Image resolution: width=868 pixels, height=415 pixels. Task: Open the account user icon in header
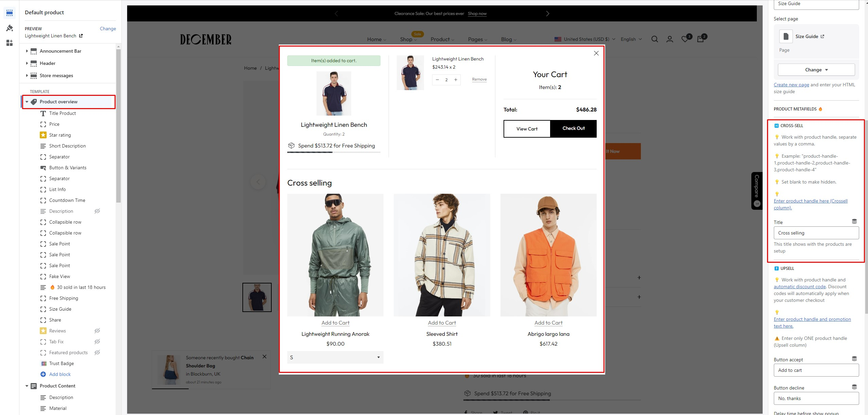coord(669,39)
